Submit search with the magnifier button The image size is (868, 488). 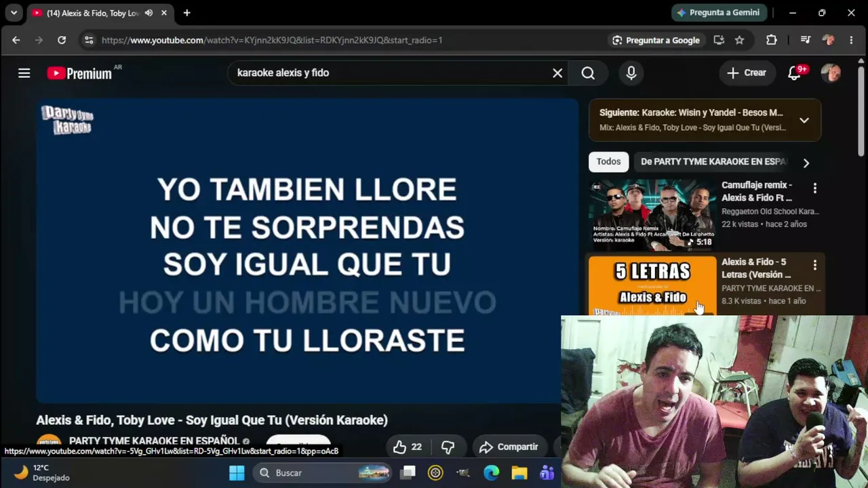588,73
